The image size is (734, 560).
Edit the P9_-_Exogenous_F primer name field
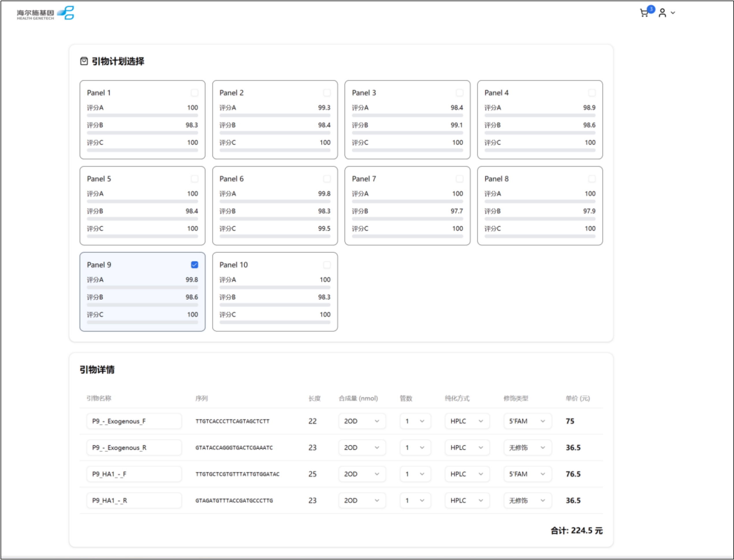tap(134, 421)
